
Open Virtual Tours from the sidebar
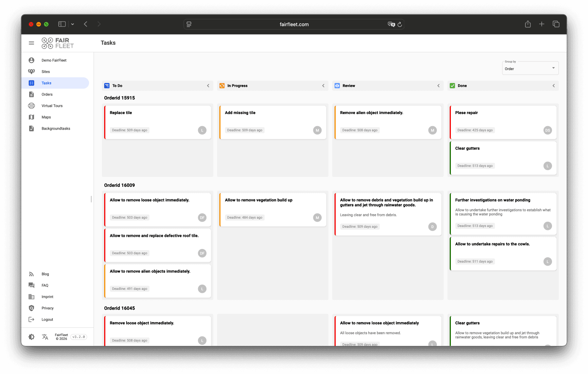click(x=52, y=105)
